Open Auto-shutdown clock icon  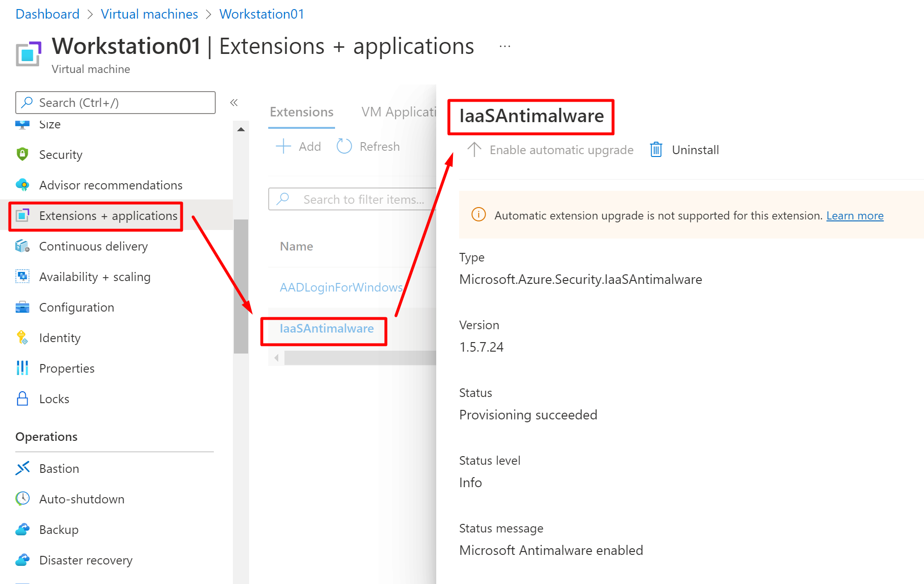[22, 499]
